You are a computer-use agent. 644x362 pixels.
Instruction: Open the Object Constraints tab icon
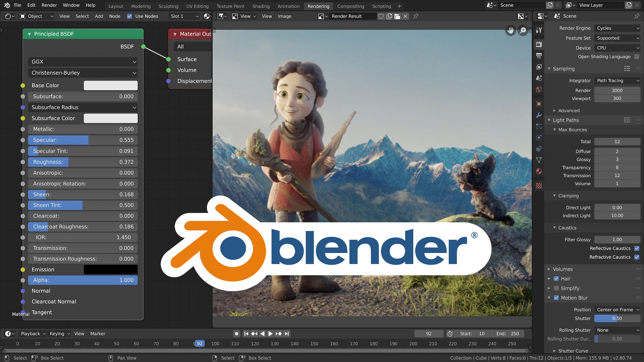click(x=539, y=149)
